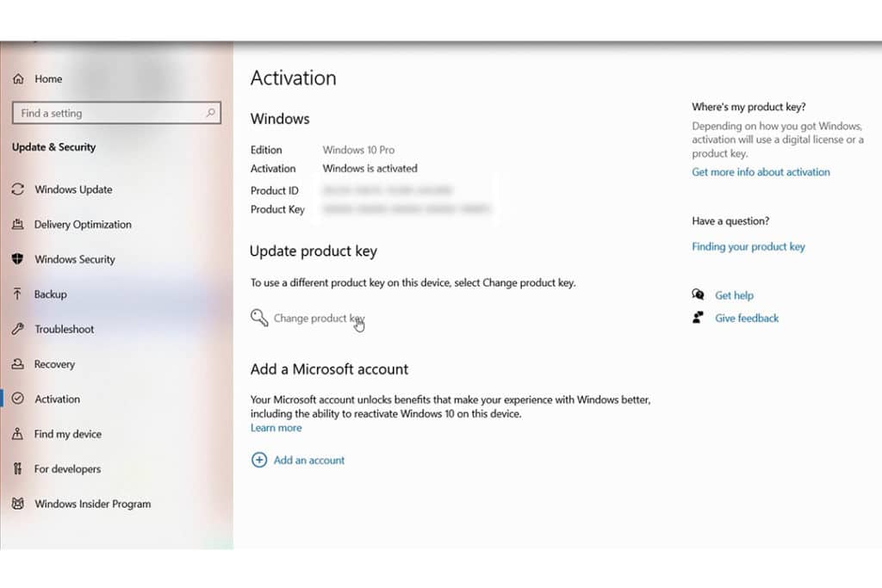Open Windows Insider Program page
The width and height of the screenshot is (882, 588).
pyautogui.click(x=93, y=504)
